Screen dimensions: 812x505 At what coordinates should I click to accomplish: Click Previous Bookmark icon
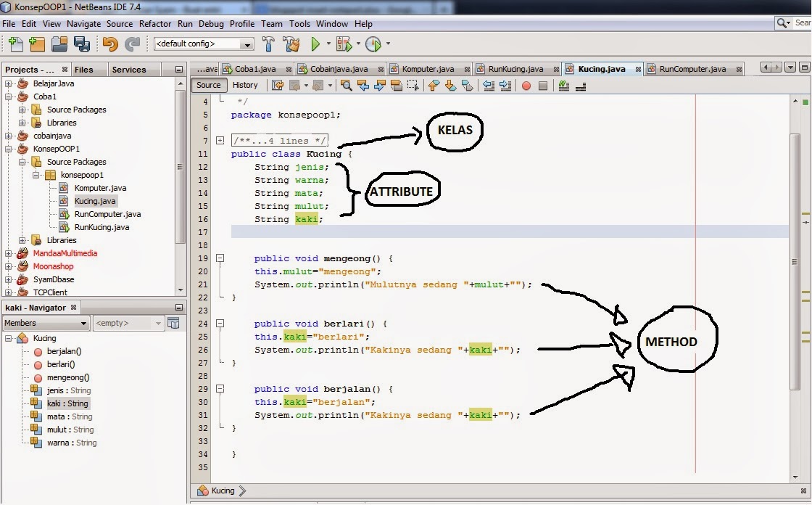pyautogui.click(x=434, y=86)
